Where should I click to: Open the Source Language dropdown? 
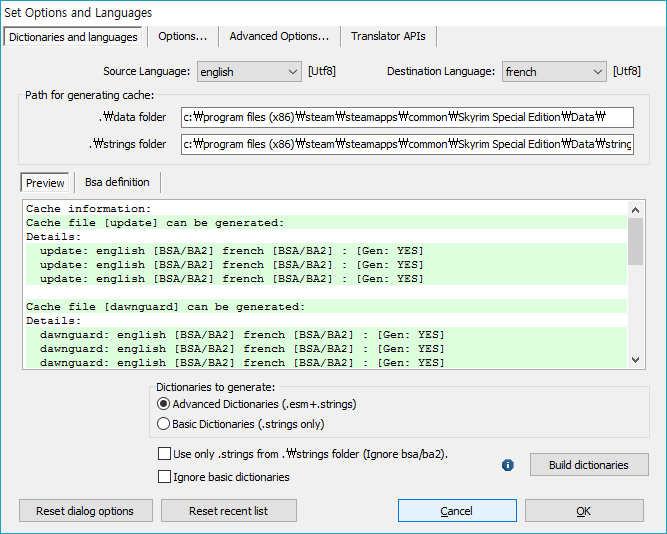[249, 71]
